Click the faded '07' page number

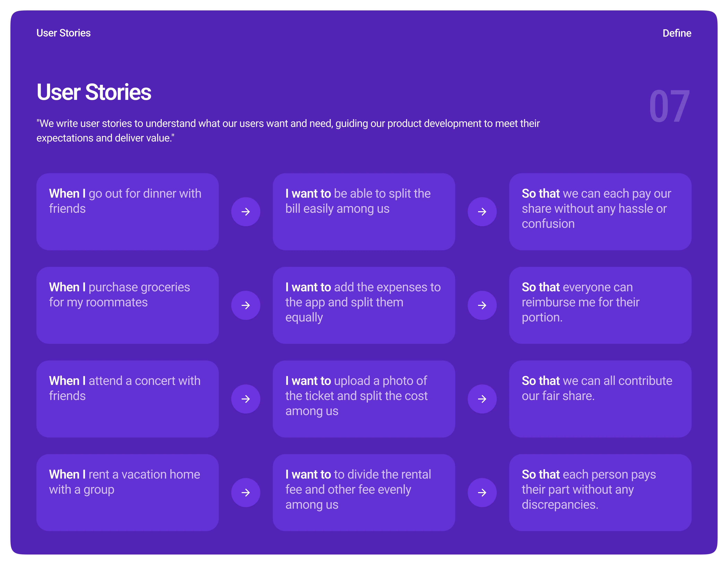click(669, 106)
